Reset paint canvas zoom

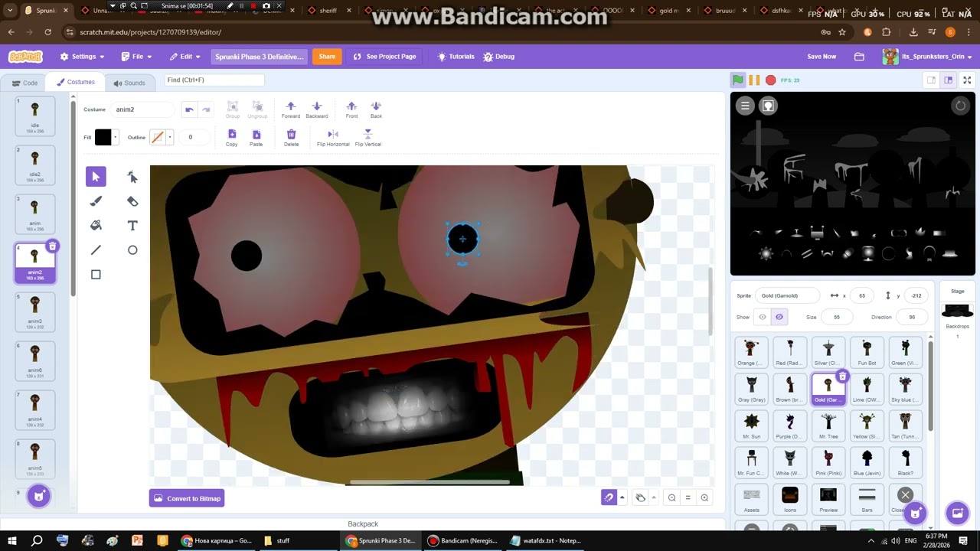click(x=688, y=497)
